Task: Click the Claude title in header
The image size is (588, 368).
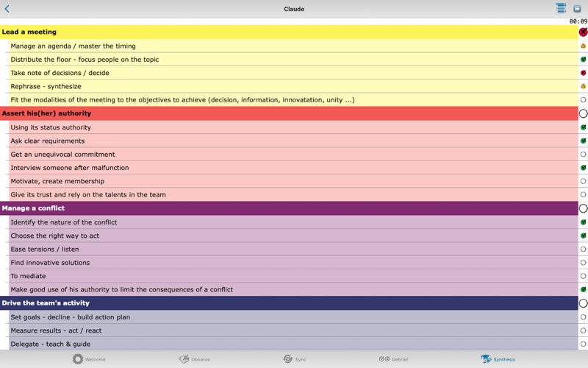Action: (294, 9)
